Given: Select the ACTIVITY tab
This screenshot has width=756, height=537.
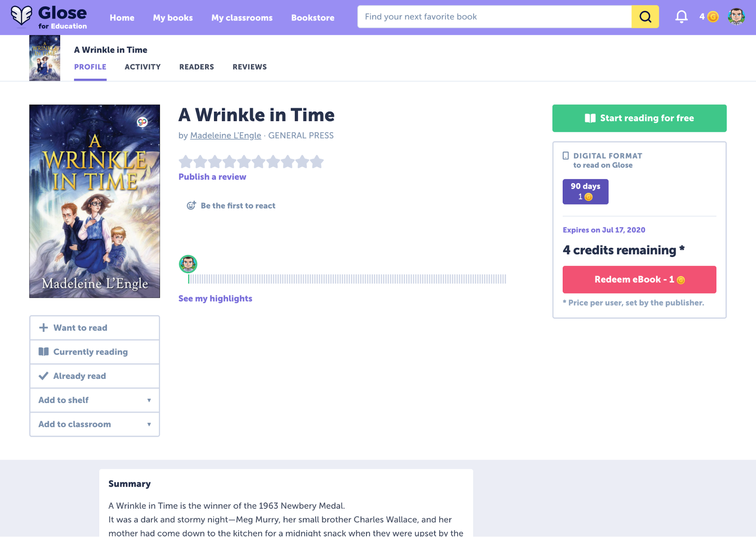Looking at the screenshot, I should [x=142, y=66].
